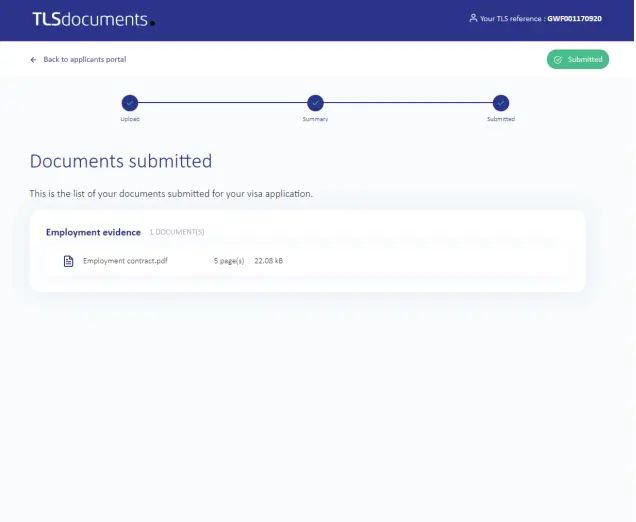Click progress line between Upload and Summary
636x522 pixels.
222,102
